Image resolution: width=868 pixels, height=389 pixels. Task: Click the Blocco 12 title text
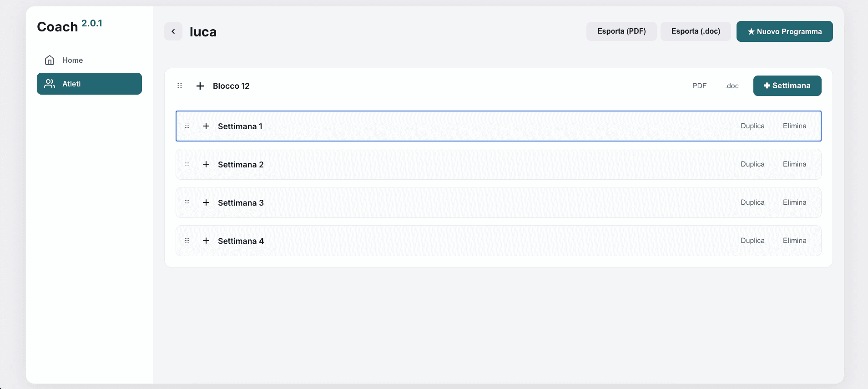tap(231, 86)
